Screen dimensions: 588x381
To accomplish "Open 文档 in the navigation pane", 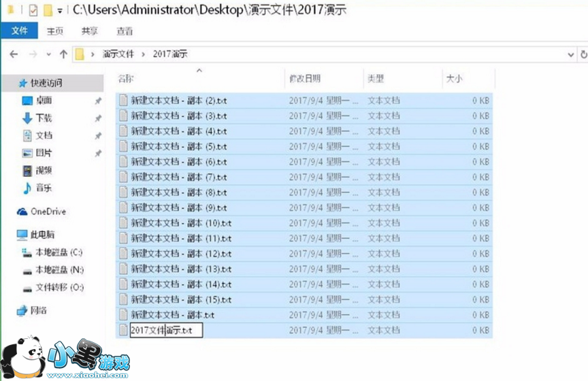I will [x=44, y=135].
